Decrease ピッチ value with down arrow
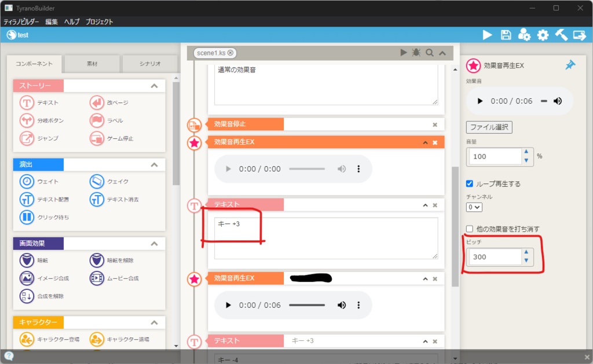The height and width of the screenshot is (364, 593). coord(526,261)
